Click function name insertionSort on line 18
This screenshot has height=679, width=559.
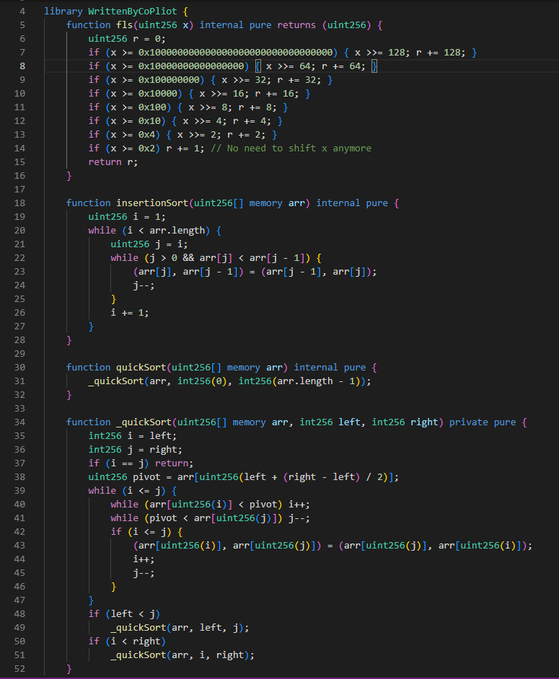[152, 203]
